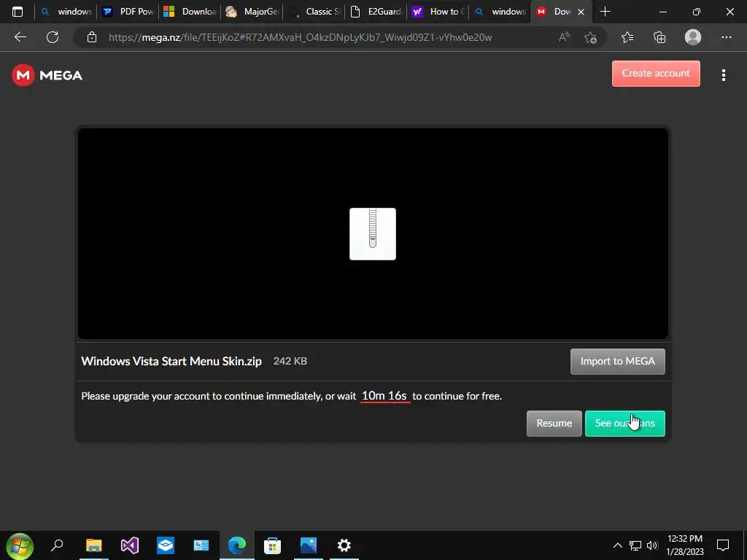Viewport: 747px width, 560px height.
Task: Click the site lock icon in address bar
Action: (92, 37)
